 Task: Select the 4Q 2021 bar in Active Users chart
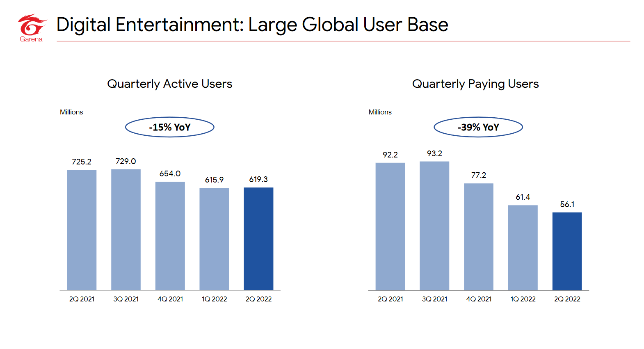click(x=170, y=236)
